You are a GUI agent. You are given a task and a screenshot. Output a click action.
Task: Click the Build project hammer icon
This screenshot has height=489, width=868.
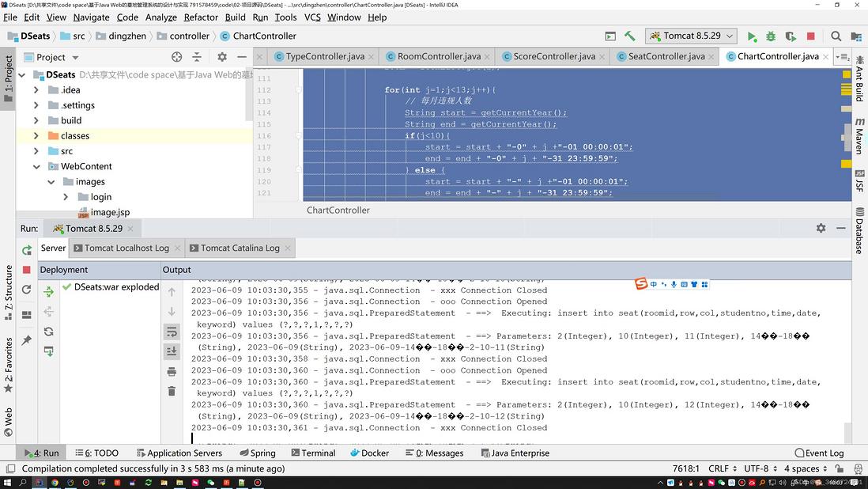point(629,36)
